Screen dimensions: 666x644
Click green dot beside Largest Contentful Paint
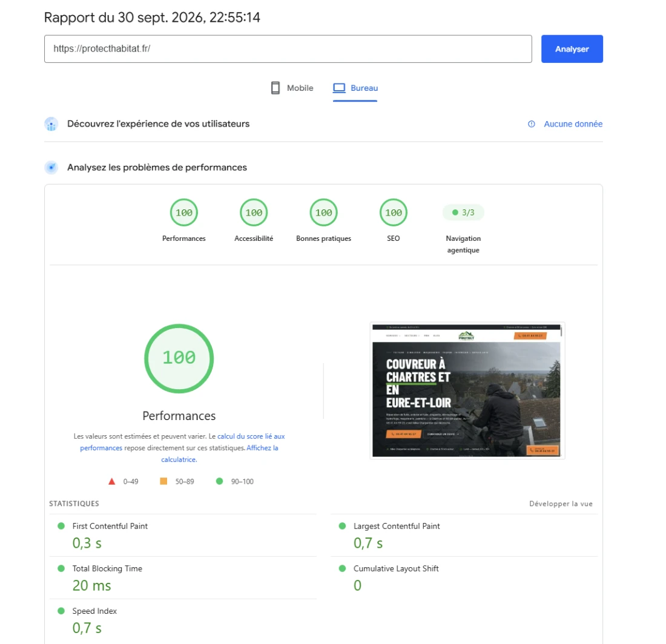pos(342,526)
